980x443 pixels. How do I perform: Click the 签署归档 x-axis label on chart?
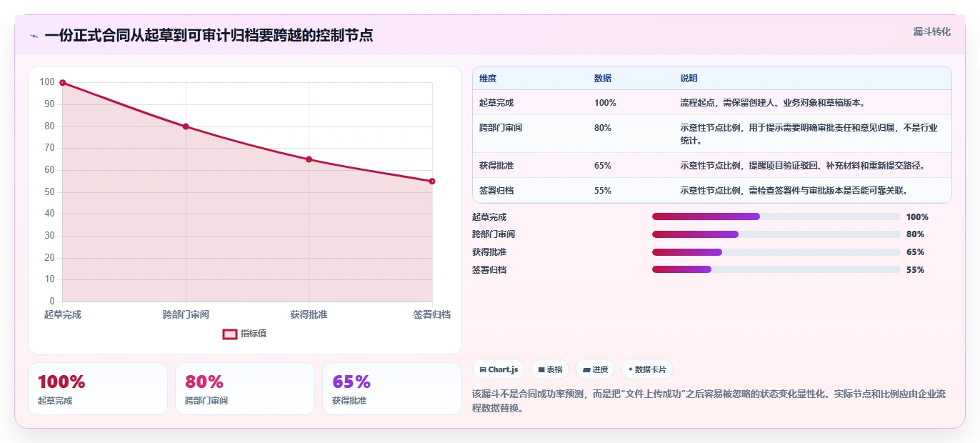click(432, 314)
